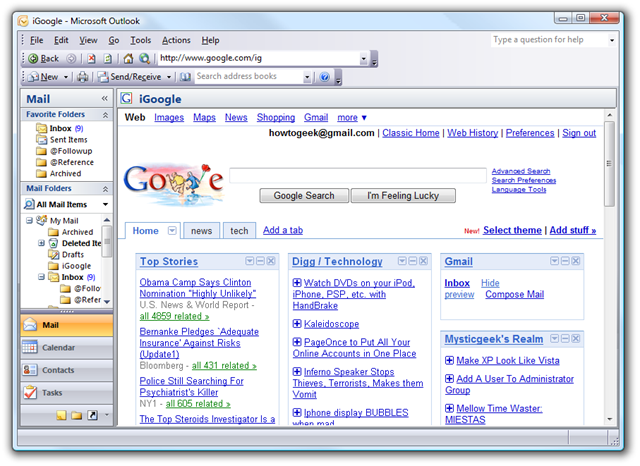Screen dimensions: 640x466
Task: Click the Forward navigation arrow icon
Action: click(x=71, y=59)
